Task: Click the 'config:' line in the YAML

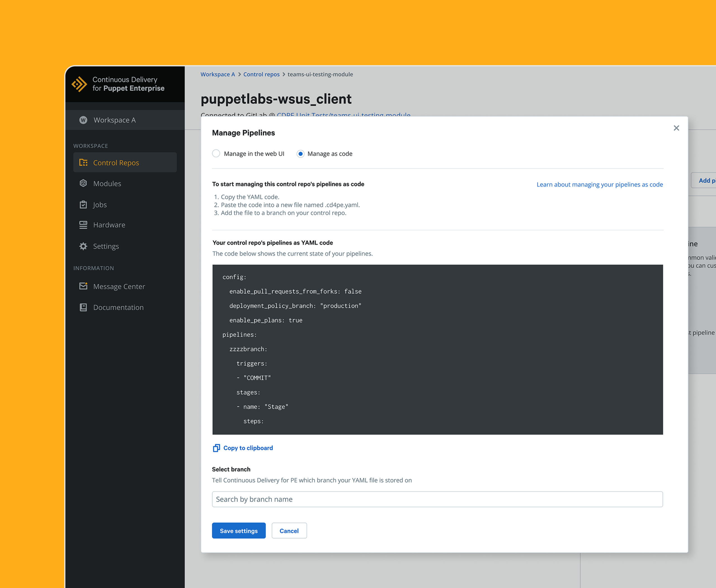Action: click(x=234, y=277)
